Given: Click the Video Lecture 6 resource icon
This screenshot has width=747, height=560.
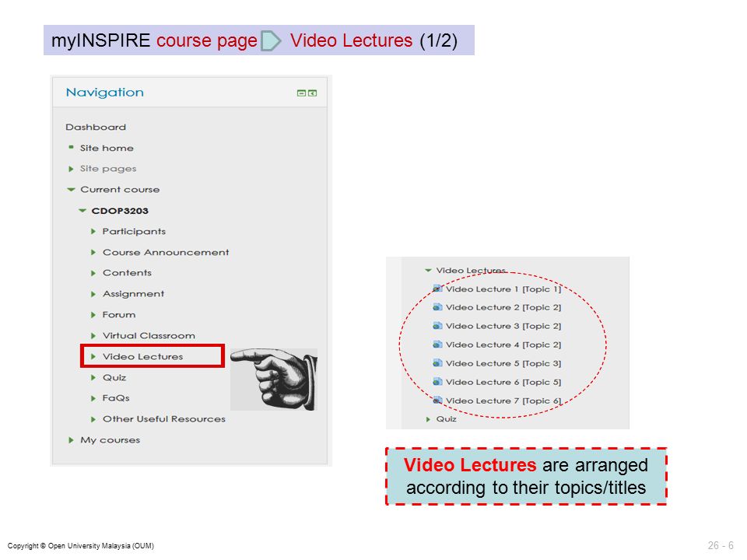Looking at the screenshot, I should point(437,381).
